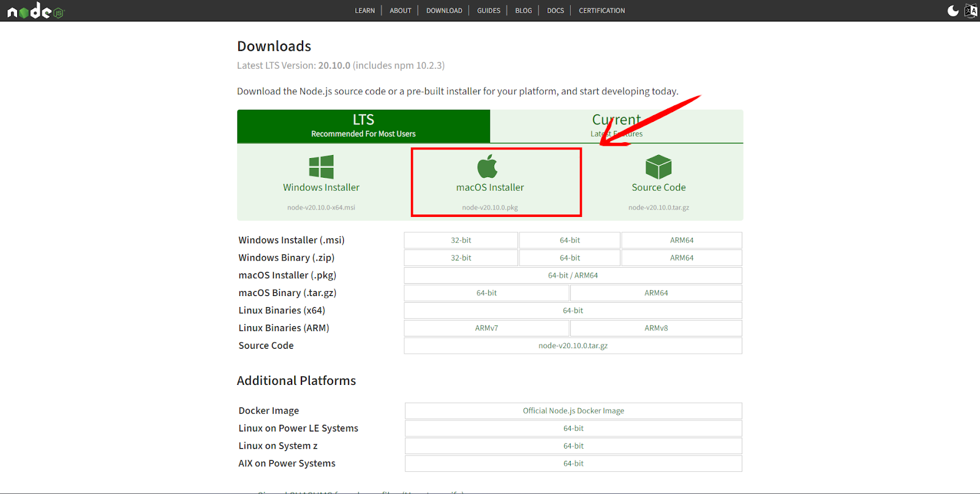Image resolution: width=980 pixels, height=494 pixels.
Task: Click the Linux Binaries (ARM) row label
Action: [284, 329]
